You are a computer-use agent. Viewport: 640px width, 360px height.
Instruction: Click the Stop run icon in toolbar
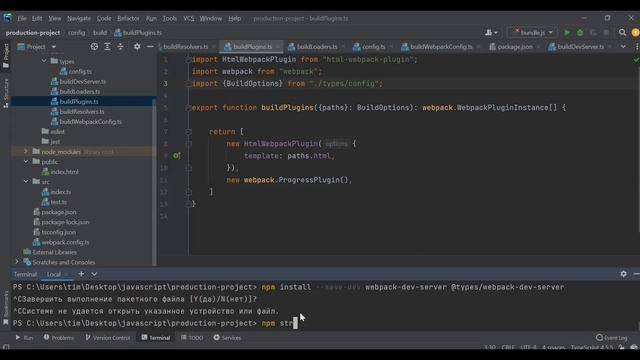pos(606,33)
